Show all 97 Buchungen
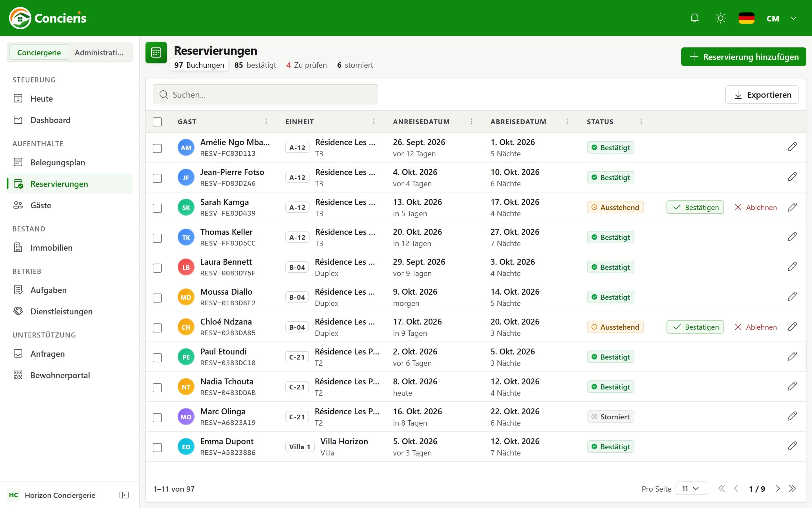The width and height of the screenshot is (812, 508). tap(199, 65)
